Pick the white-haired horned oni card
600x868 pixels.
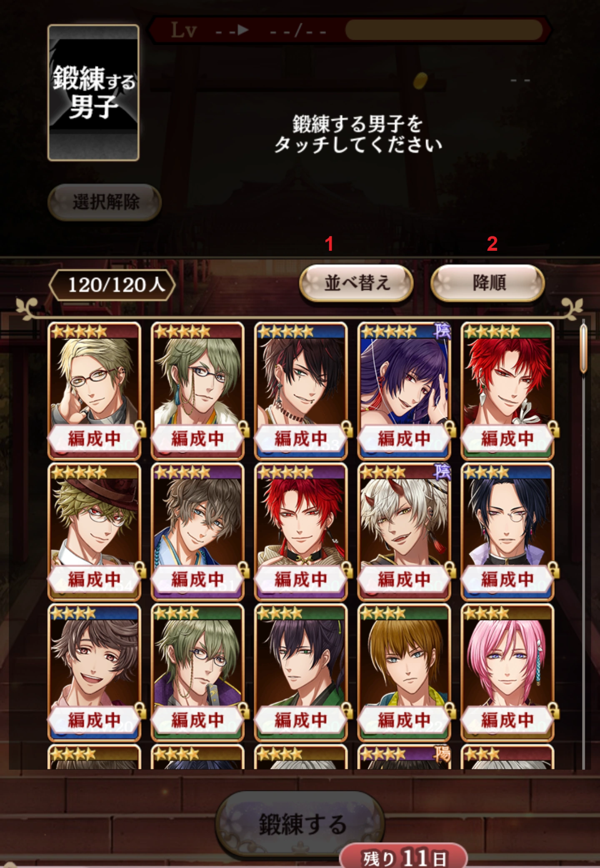click(404, 531)
